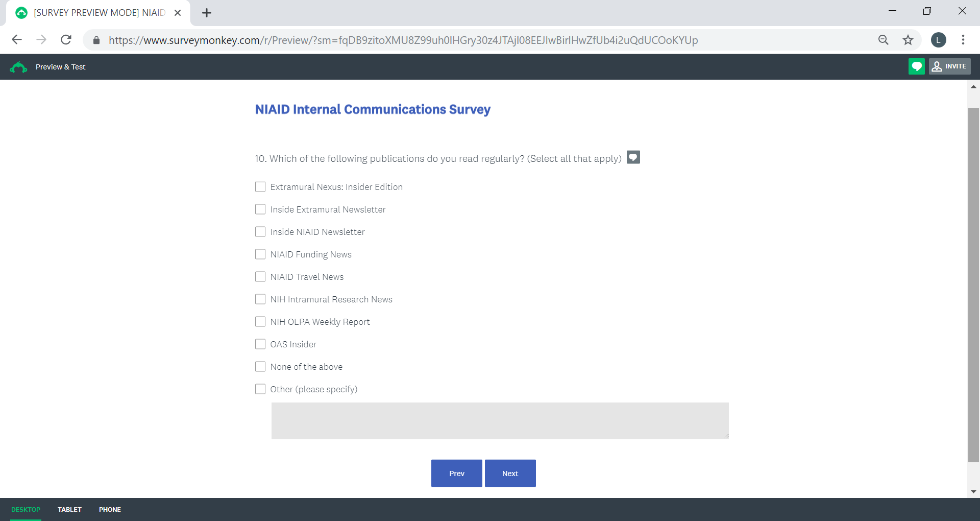980x521 pixels.
Task: Open the Chrome profile avatar
Action: click(x=938, y=40)
